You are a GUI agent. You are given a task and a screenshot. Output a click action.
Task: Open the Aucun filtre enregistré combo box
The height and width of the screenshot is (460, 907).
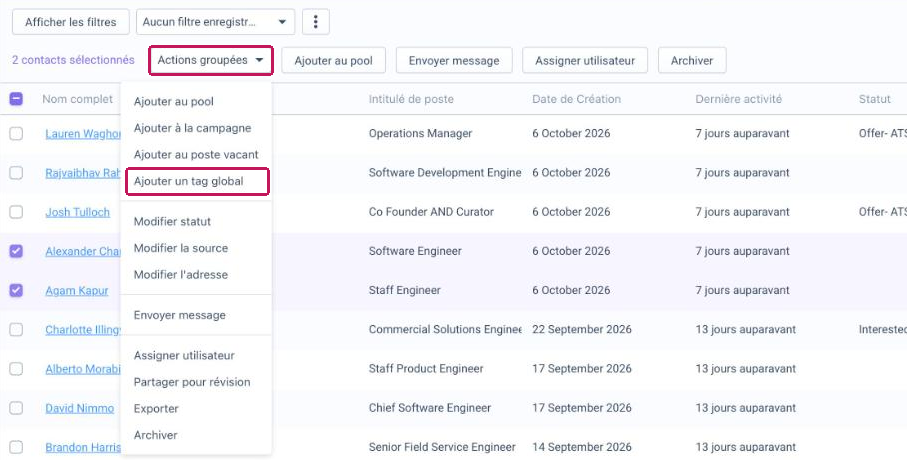[x=215, y=22]
